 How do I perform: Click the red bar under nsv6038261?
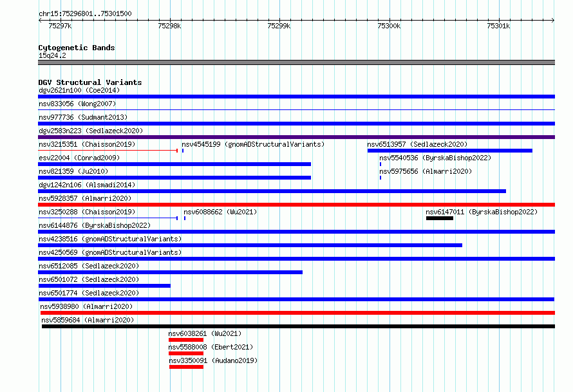coord(186,340)
